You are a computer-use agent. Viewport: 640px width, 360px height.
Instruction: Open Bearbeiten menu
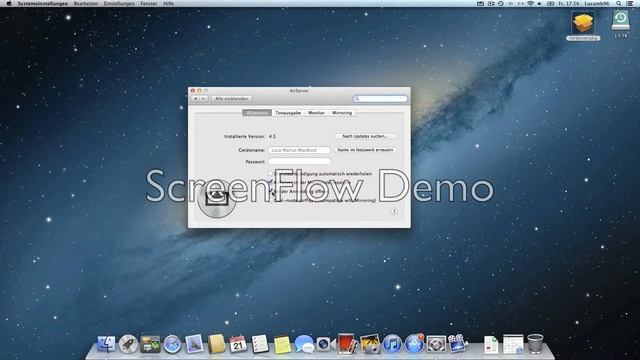tap(86, 3)
